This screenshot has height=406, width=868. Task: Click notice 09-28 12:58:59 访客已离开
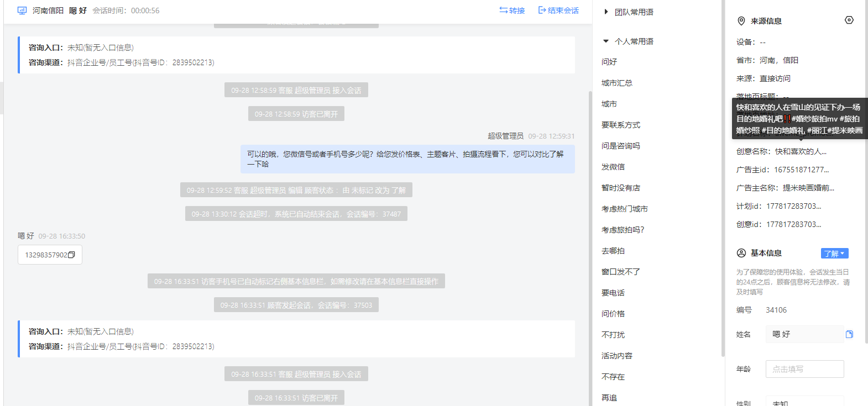click(x=296, y=114)
